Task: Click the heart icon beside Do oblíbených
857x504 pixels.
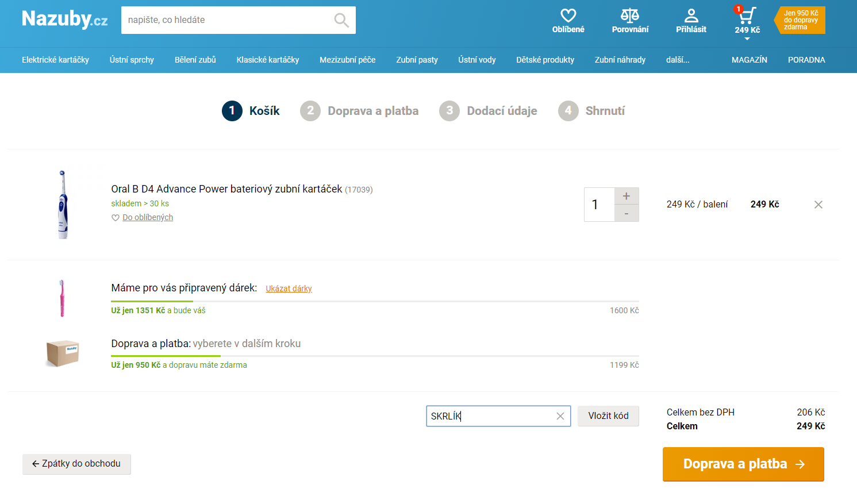Action: 116,218
